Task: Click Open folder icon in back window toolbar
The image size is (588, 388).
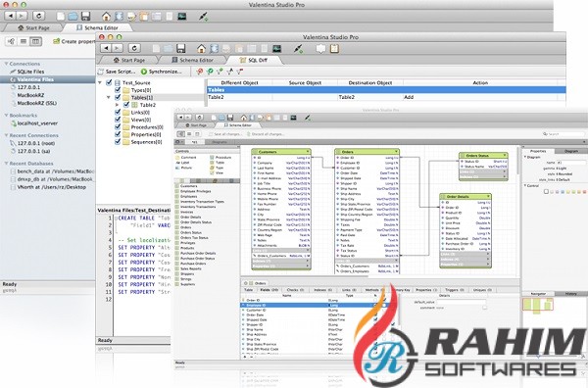Action: pyautogui.click(x=73, y=16)
